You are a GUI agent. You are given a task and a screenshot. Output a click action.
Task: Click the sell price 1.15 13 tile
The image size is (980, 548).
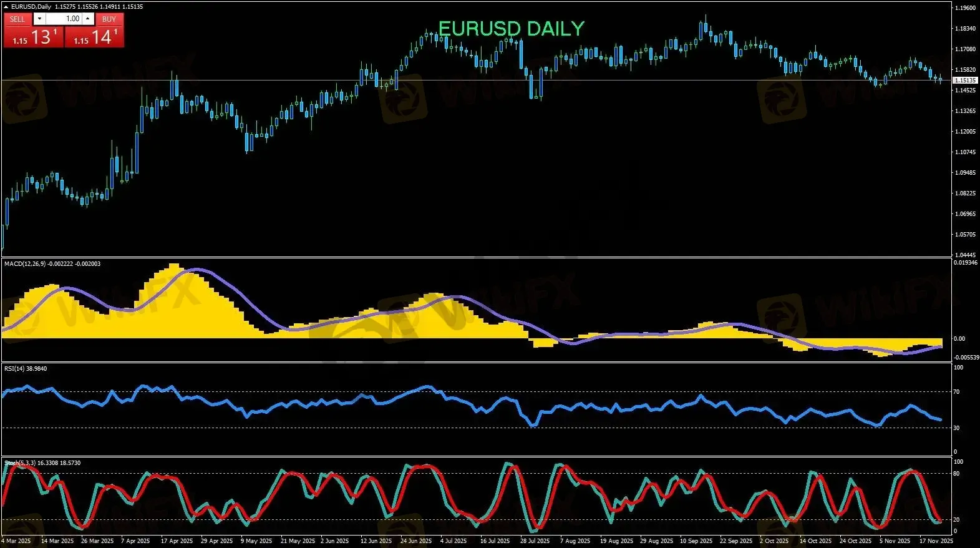pos(34,37)
